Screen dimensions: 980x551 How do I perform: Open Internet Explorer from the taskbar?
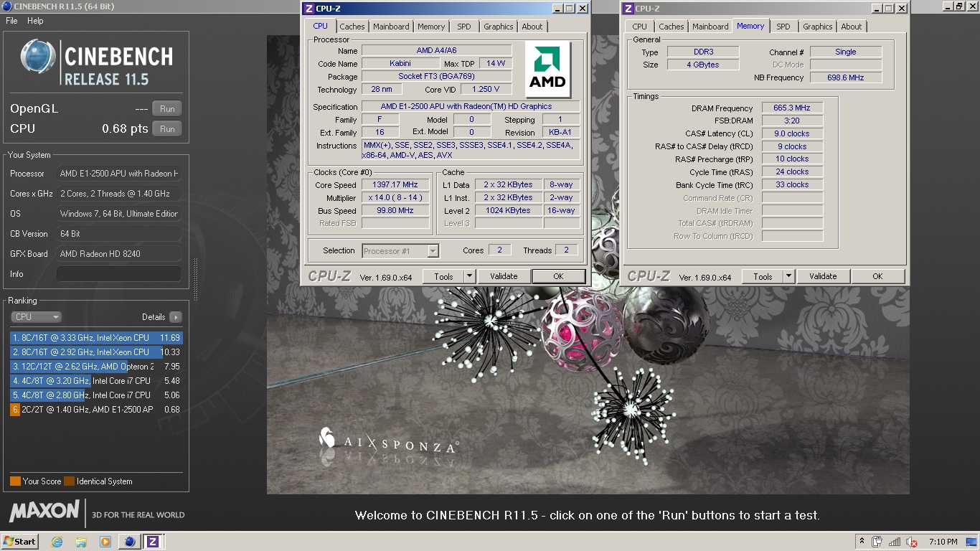[57, 542]
